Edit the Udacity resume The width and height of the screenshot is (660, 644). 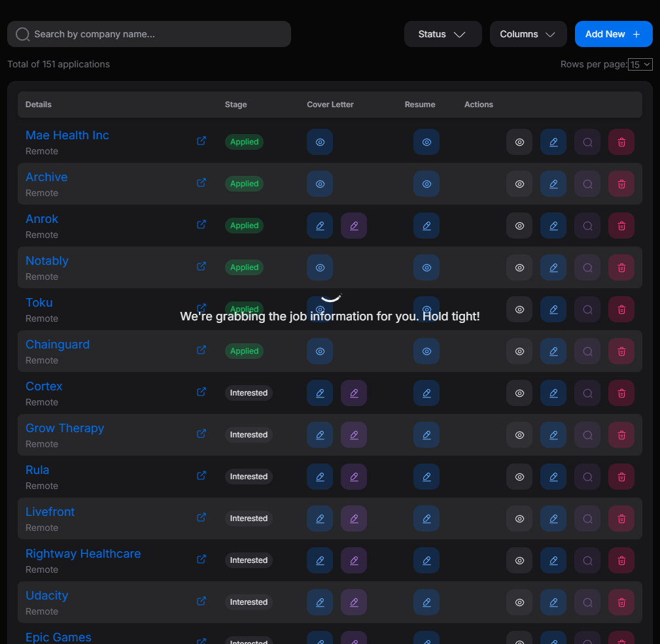tap(426, 602)
